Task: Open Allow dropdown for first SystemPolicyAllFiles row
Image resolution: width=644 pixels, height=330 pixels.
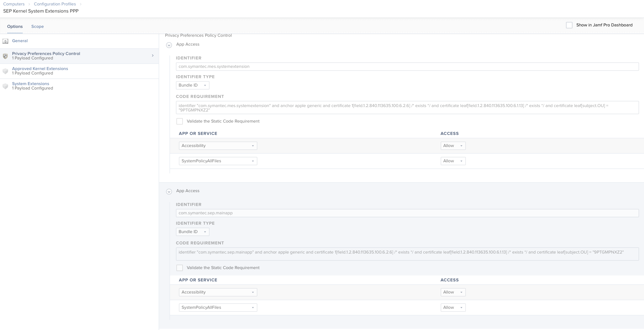Action: coord(453,161)
